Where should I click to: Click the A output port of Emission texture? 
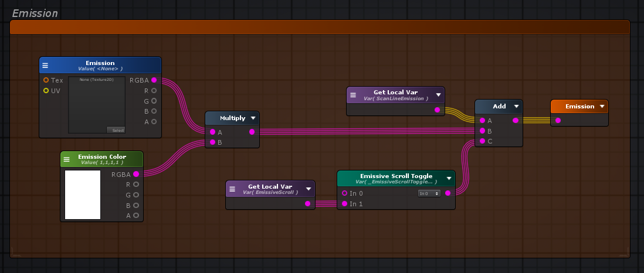(x=154, y=121)
